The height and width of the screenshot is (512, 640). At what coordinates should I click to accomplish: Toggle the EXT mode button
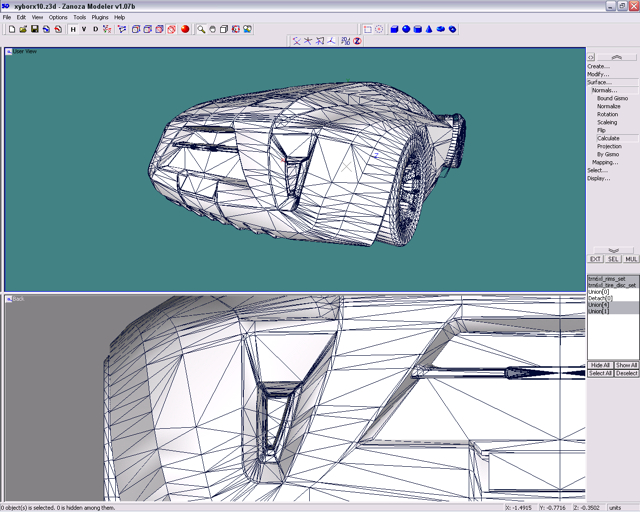click(x=596, y=259)
